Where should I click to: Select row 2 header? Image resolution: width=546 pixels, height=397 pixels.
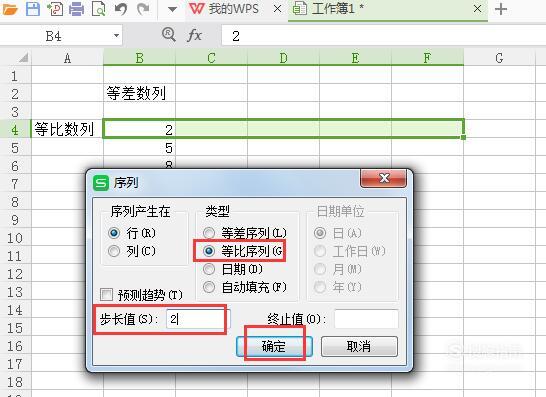pos(15,94)
